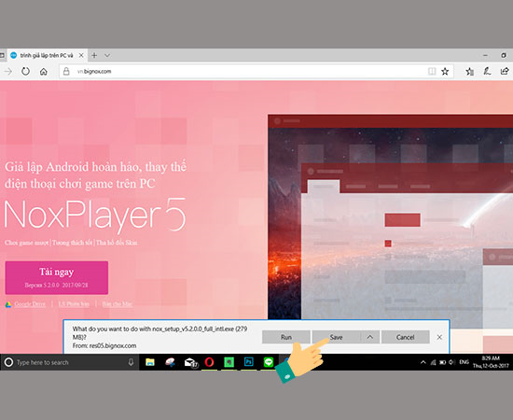Refresh the page in Edge
513x420 pixels.
[25, 71]
